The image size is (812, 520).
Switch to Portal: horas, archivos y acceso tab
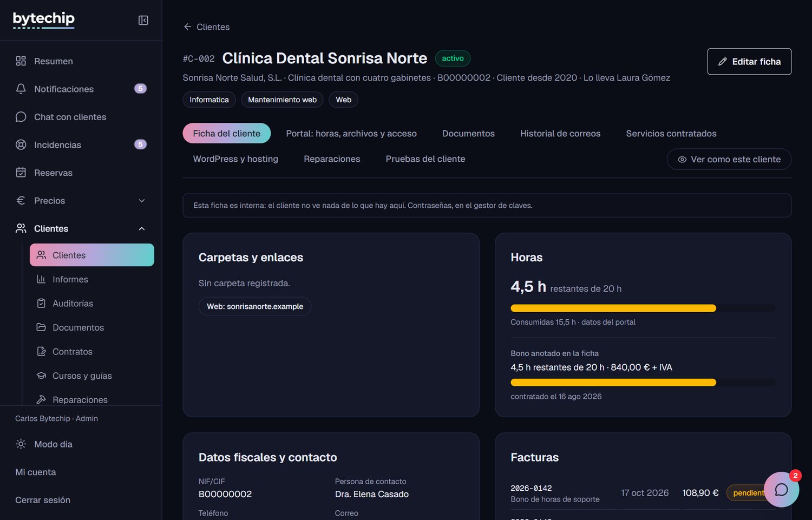[x=351, y=133]
